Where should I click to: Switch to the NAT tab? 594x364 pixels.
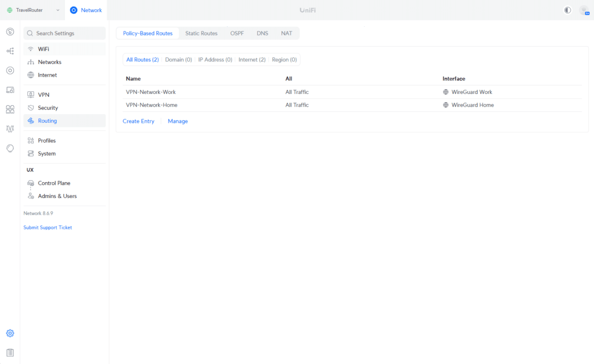[x=286, y=34]
